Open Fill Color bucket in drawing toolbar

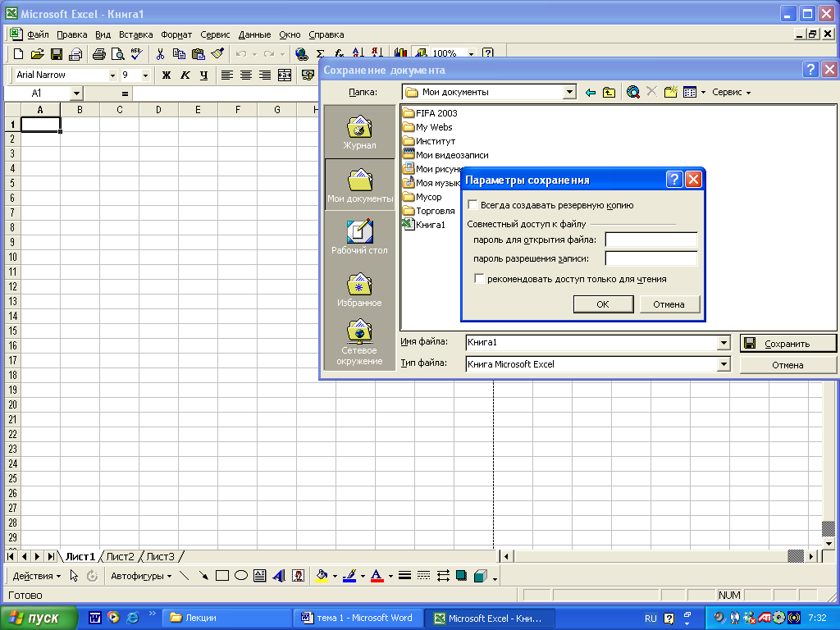(x=322, y=576)
